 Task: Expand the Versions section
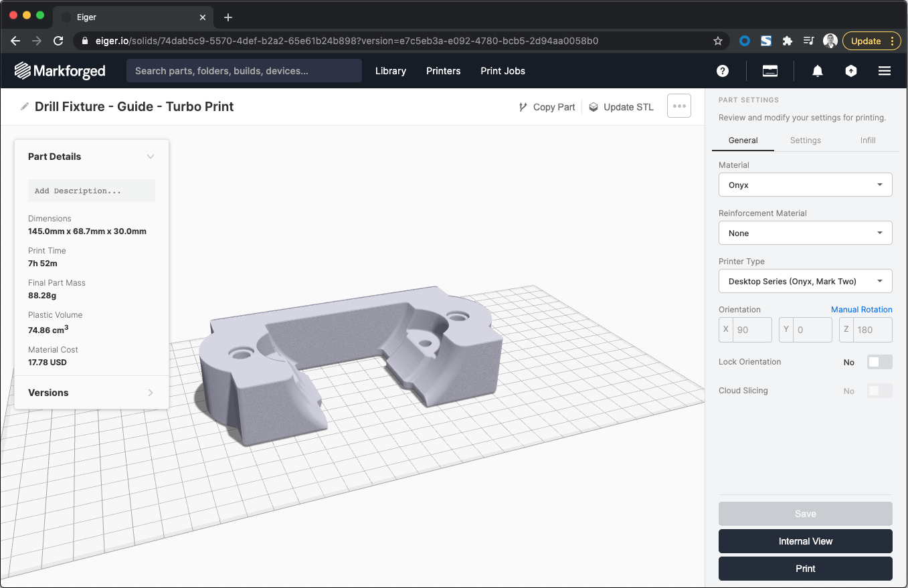click(92, 393)
